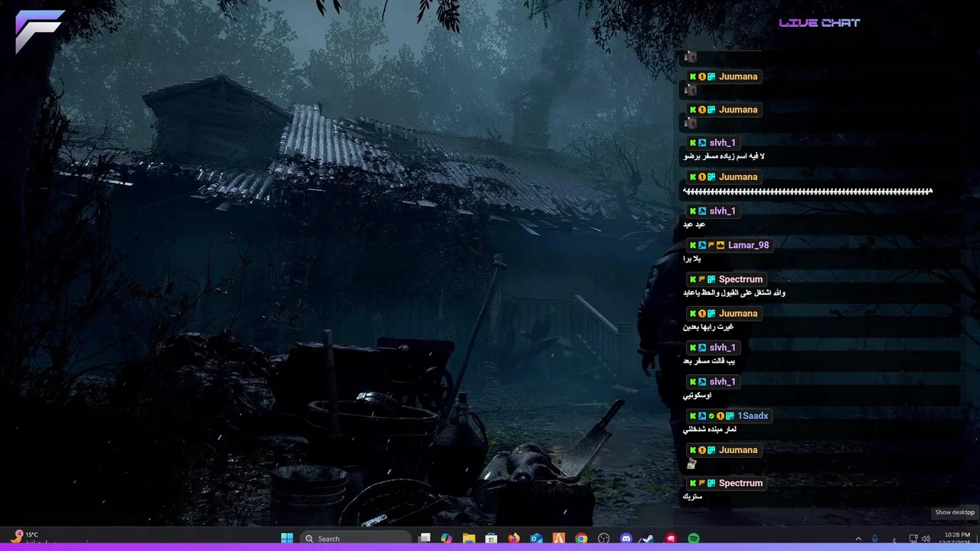Click the chat message عيد عيد
The image size is (980, 551).
click(x=694, y=224)
